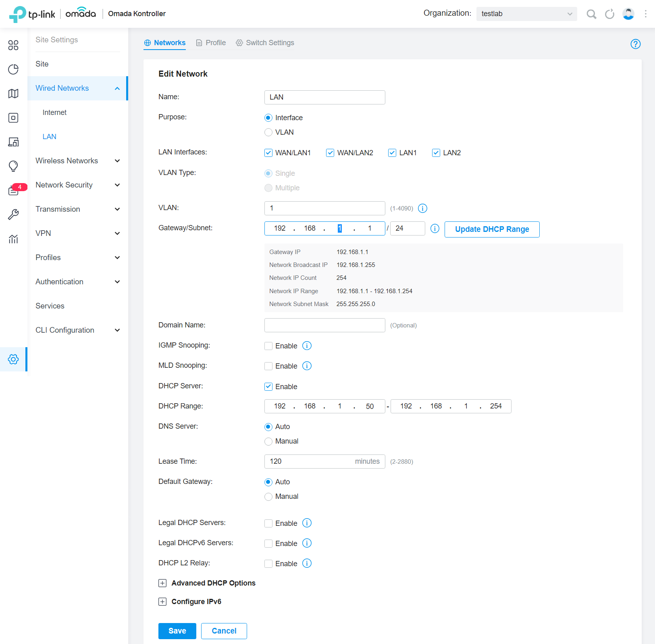Screen dimensions: 655x644
Task: Expand Configure IPv6 section
Action: pyautogui.click(x=190, y=602)
